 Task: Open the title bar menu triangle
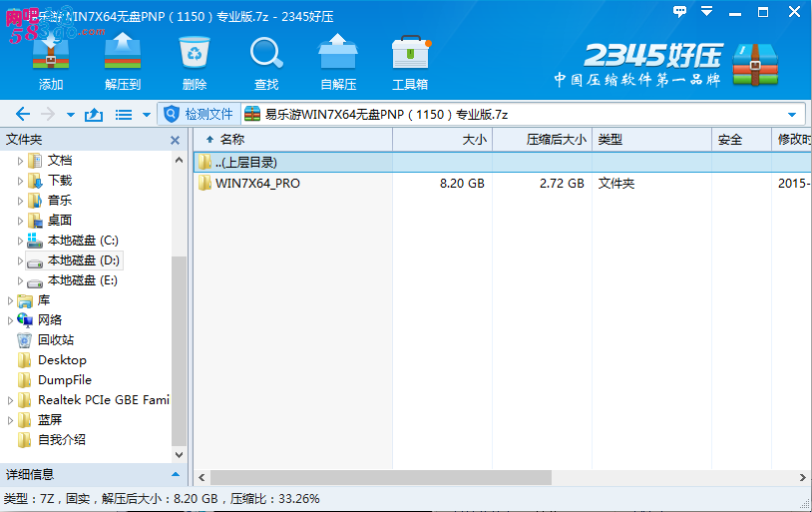707,11
